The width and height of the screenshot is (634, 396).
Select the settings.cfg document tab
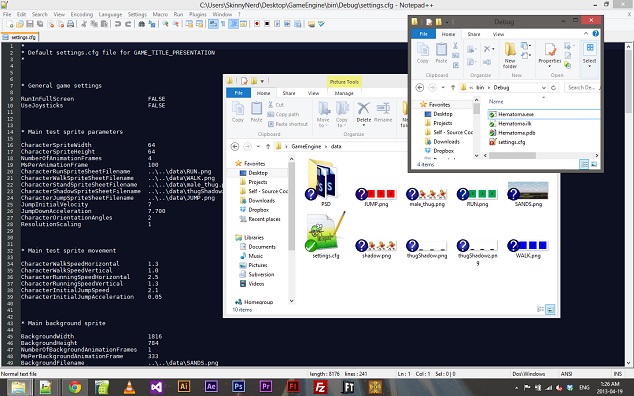coord(20,37)
